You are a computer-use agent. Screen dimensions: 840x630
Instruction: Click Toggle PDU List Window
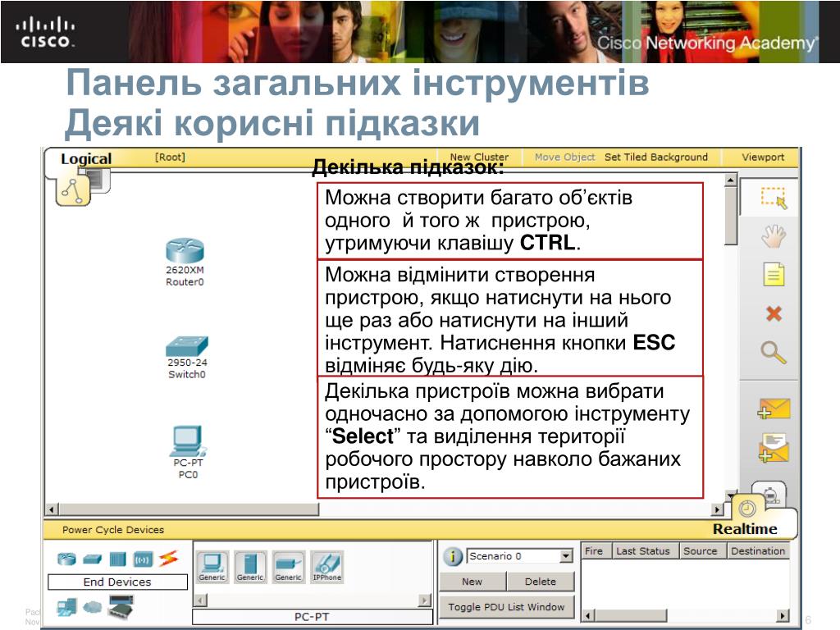506,607
